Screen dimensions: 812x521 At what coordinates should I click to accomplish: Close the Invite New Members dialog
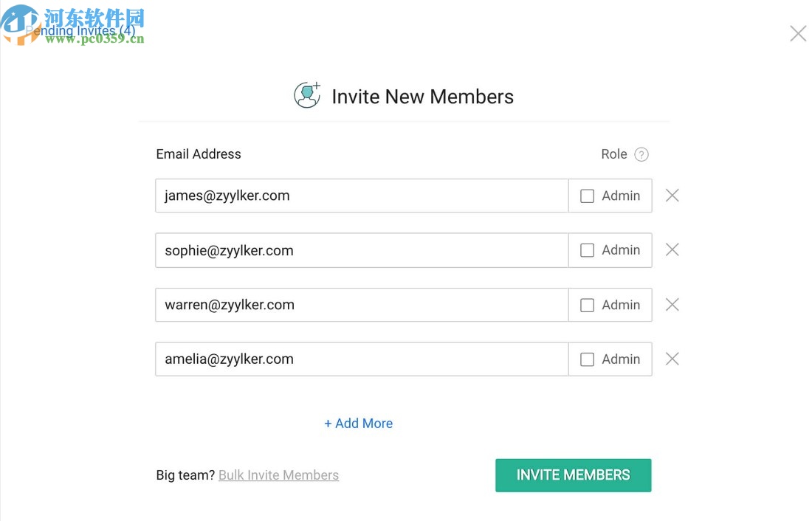point(798,33)
